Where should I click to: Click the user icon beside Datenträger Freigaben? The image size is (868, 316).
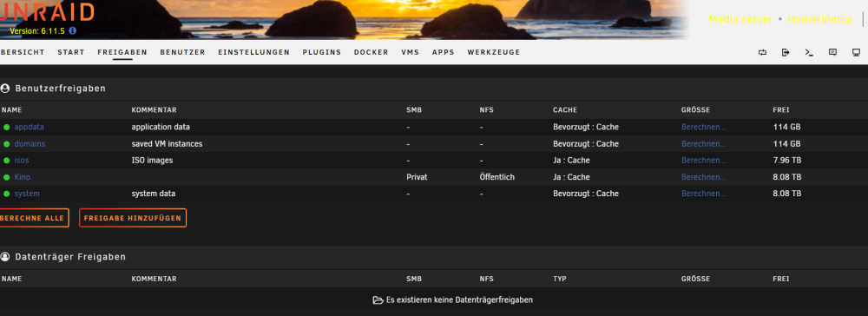[5, 257]
